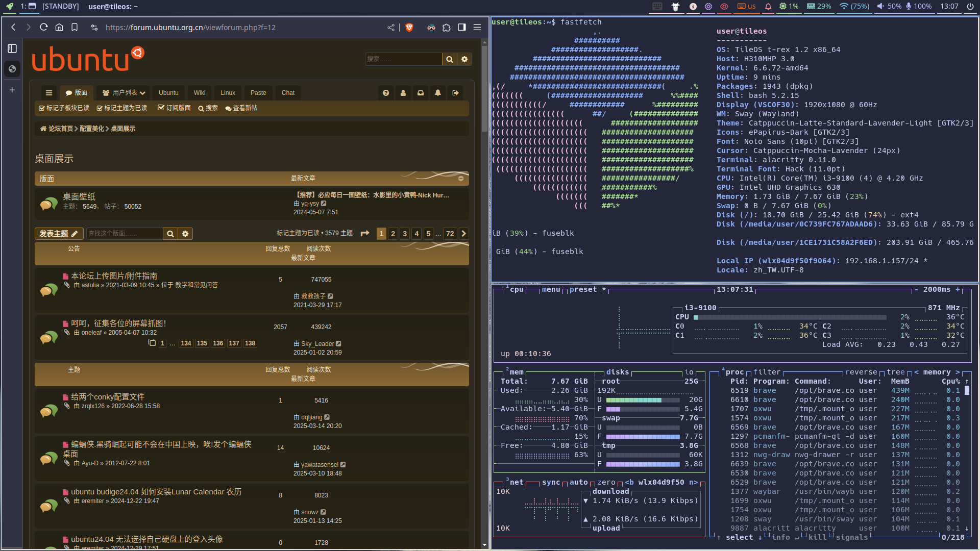
Task: Click the forum logout arrow icon
Action: coord(455,93)
